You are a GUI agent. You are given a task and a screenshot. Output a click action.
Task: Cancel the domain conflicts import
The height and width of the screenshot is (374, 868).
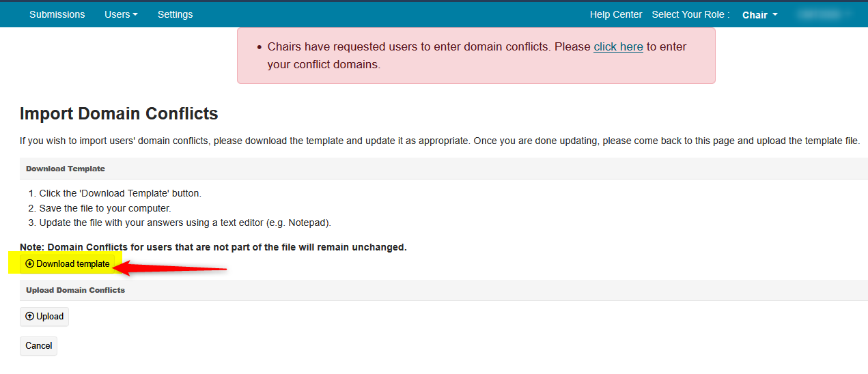[x=38, y=345]
